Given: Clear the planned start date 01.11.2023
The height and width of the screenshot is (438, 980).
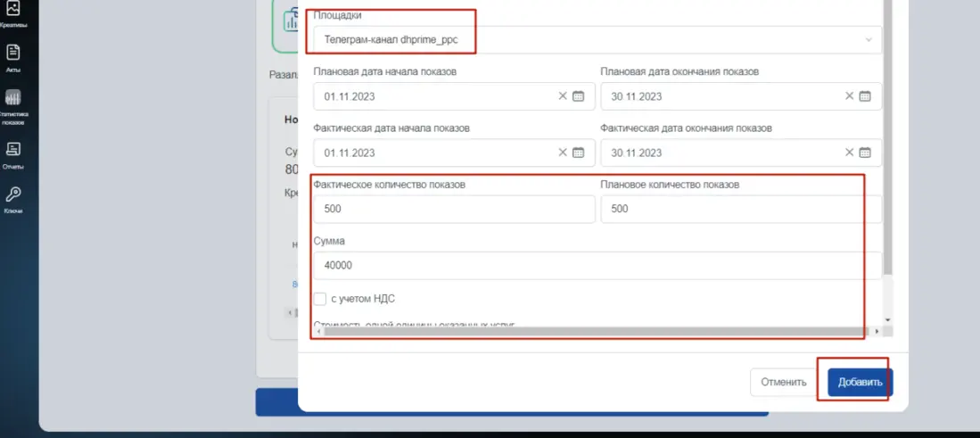Looking at the screenshot, I should coord(562,96).
